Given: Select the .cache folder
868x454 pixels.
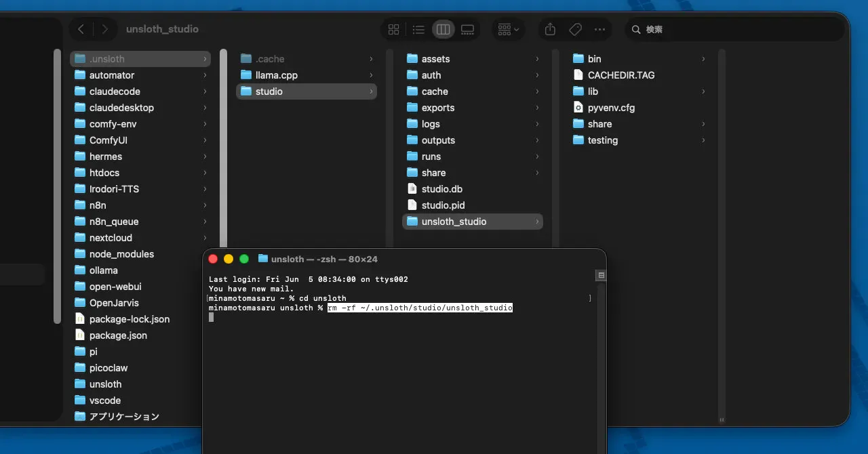Looking at the screenshot, I should point(307,59).
